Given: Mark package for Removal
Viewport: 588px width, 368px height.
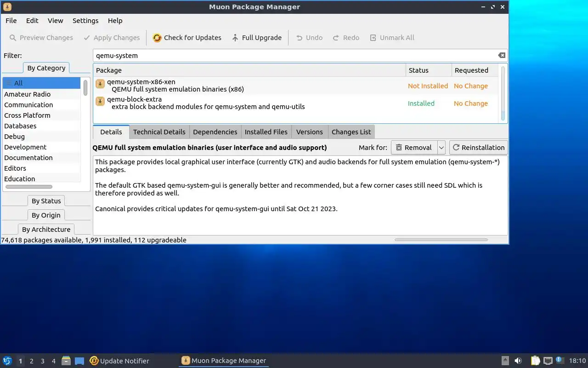Looking at the screenshot, I should (414, 148).
